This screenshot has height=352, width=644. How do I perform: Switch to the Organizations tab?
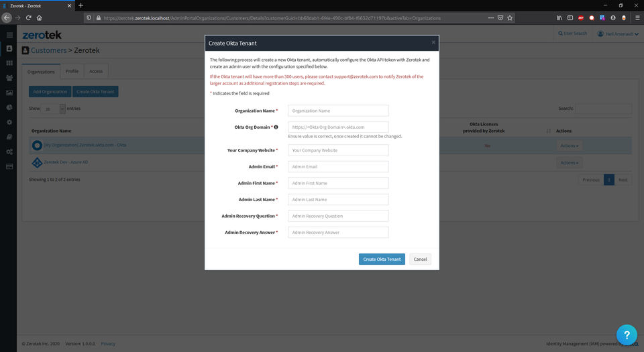[x=41, y=71]
